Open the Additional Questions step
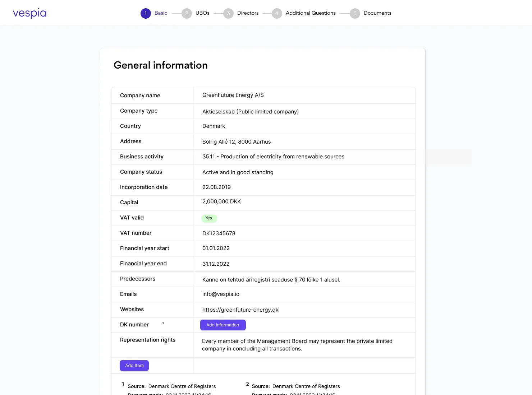 310,13
